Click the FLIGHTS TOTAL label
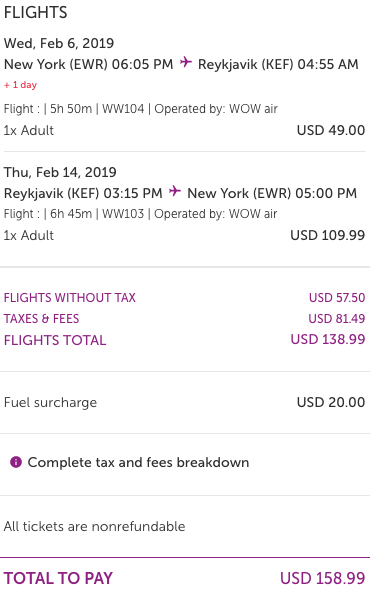 click(55, 340)
